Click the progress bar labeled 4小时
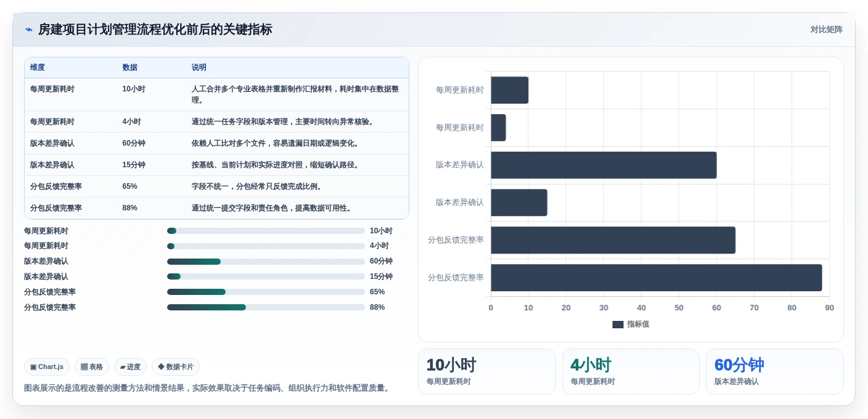This screenshot has width=868, height=419. click(266, 246)
